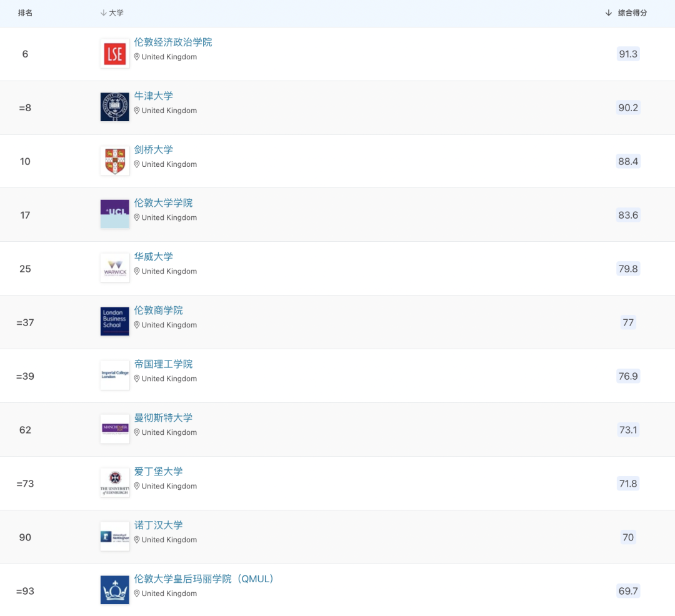Click rank =39

tap(25, 376)
